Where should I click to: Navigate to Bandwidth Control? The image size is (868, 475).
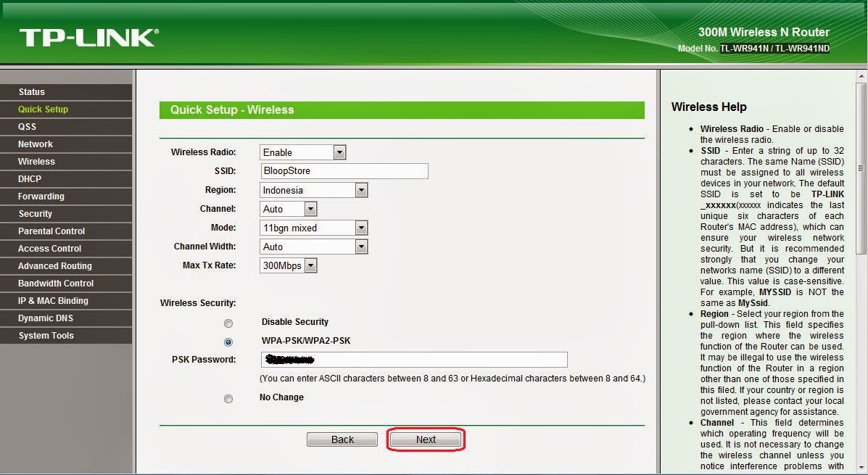[x=56, y=283]
